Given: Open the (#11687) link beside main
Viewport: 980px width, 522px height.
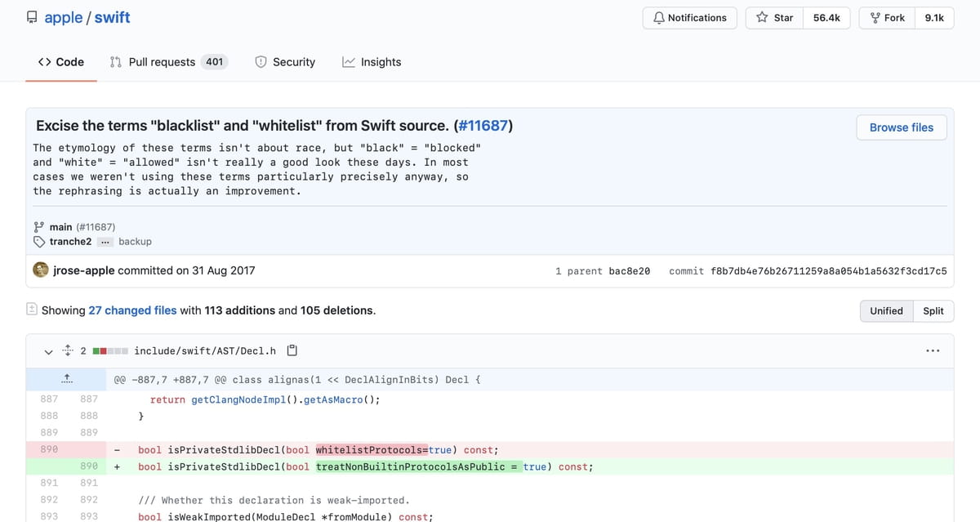Looking at the screenshot, I should click(96, 227).
